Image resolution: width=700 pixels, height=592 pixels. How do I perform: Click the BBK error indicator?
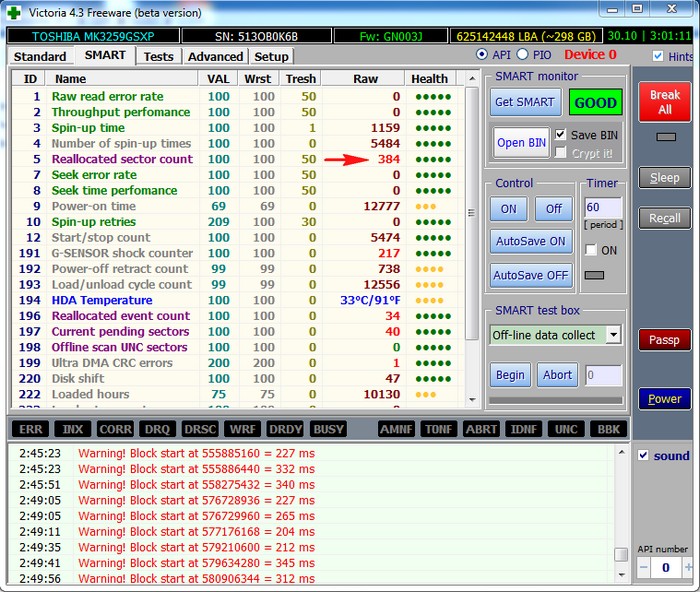[608, 429]
